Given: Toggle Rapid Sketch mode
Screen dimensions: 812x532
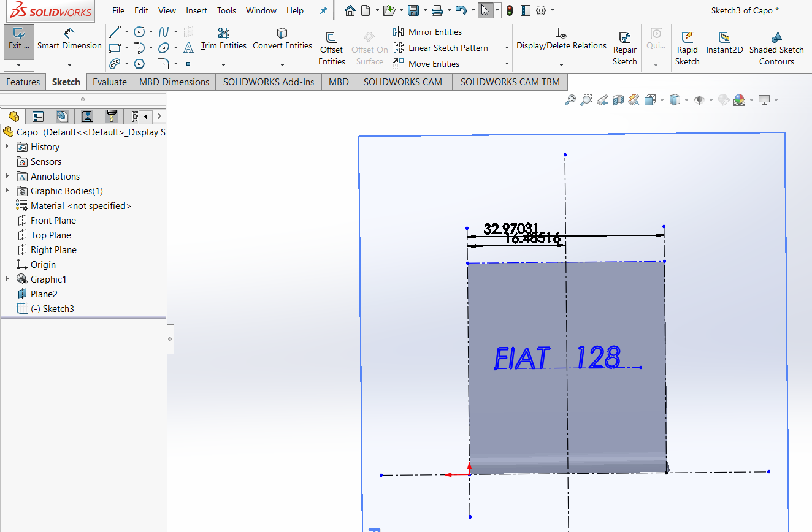Looking at the screenshot, I should [687, 48].
